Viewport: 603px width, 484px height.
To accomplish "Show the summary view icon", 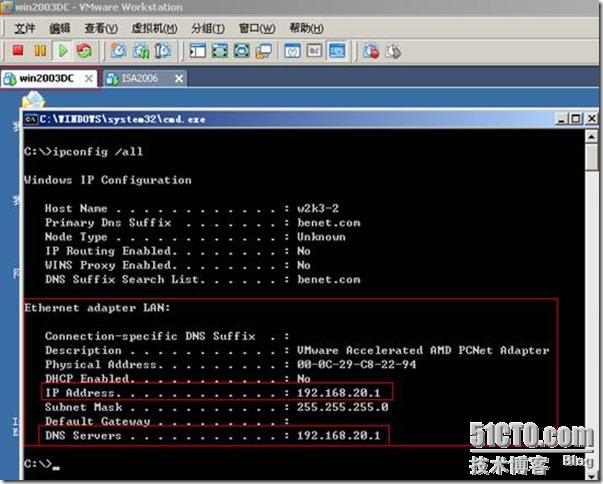I will 292,50.
